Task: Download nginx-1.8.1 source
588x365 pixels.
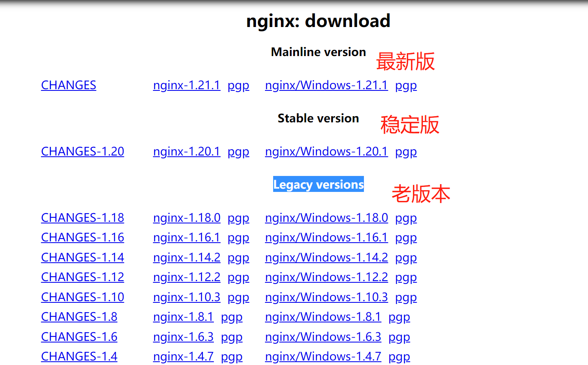Action: pos(183,317)
